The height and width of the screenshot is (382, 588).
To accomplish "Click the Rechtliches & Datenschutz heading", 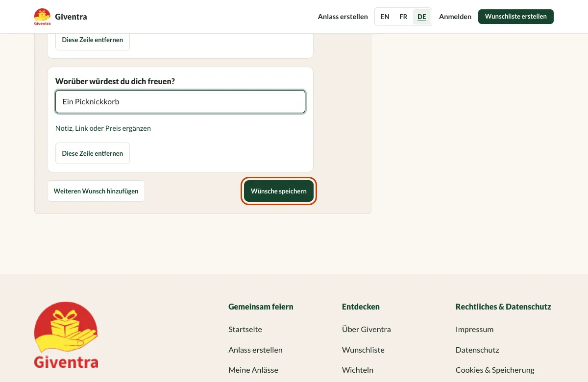I will click(503, 307).
